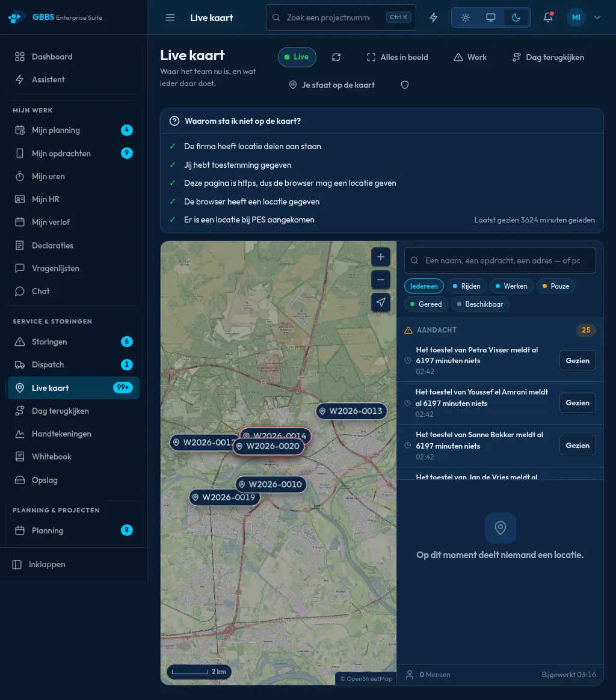Filter by Beschikbaar status
This screenshot has width=616, height=700.
(480, 304)
